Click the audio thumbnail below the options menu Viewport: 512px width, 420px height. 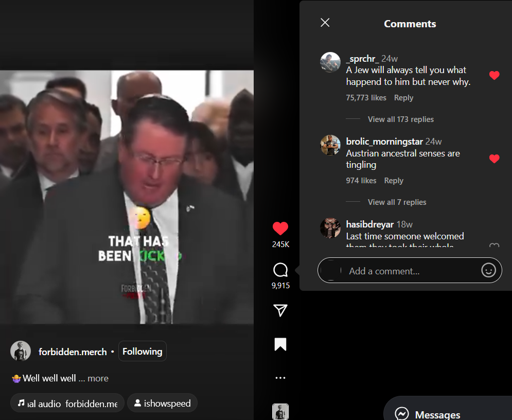tap(280, 412)
